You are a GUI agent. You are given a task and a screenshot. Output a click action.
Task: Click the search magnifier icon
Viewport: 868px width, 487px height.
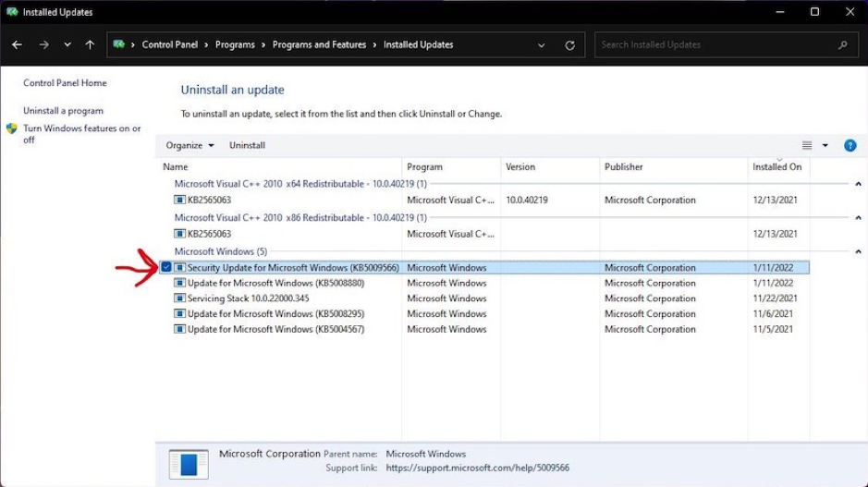click(x=842, y=44)
